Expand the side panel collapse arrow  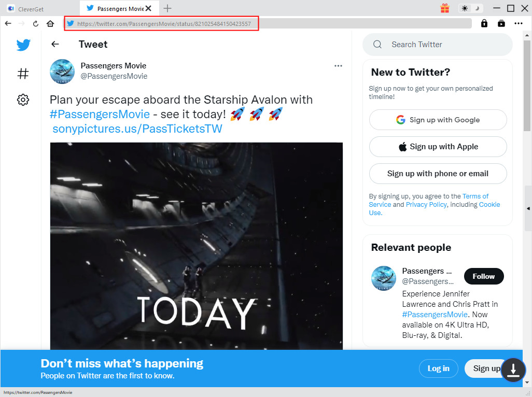[528, 208]
